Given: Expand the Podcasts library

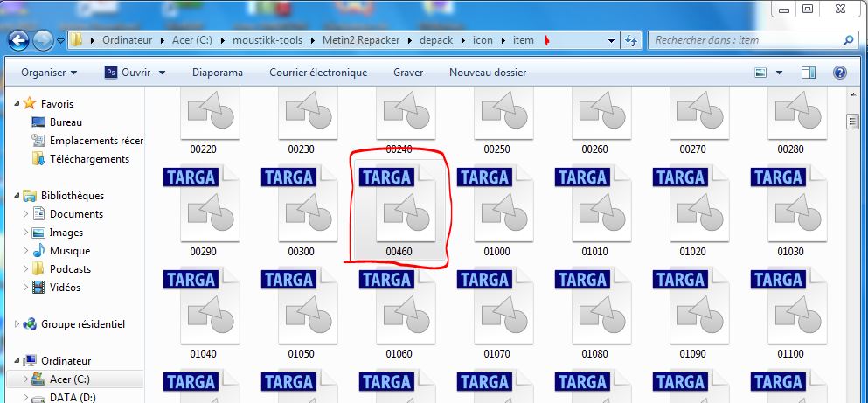Looking at the screenshot, I should [x=25, y=269].
